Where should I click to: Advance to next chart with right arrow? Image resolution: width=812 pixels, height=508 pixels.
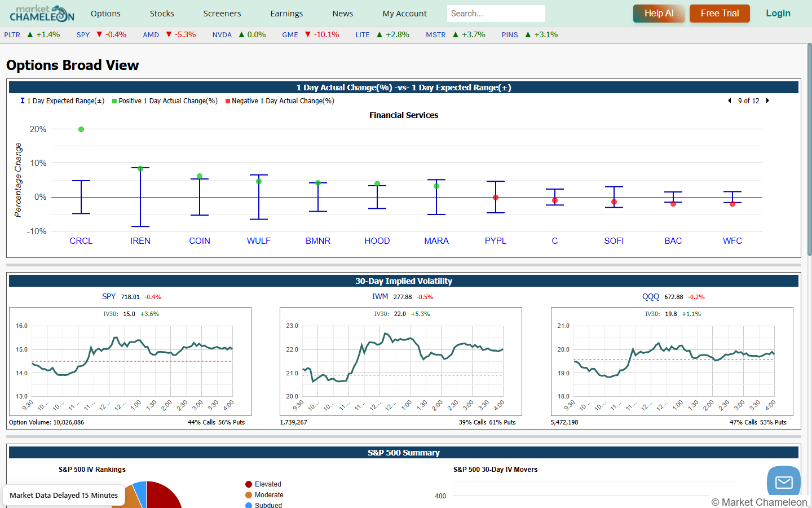point(767,100)
